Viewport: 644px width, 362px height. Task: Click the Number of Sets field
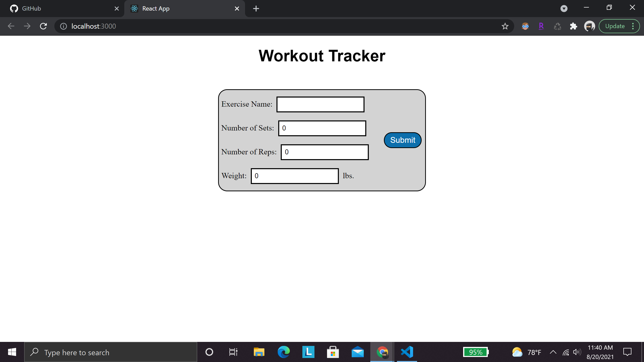tap(322, 128)
